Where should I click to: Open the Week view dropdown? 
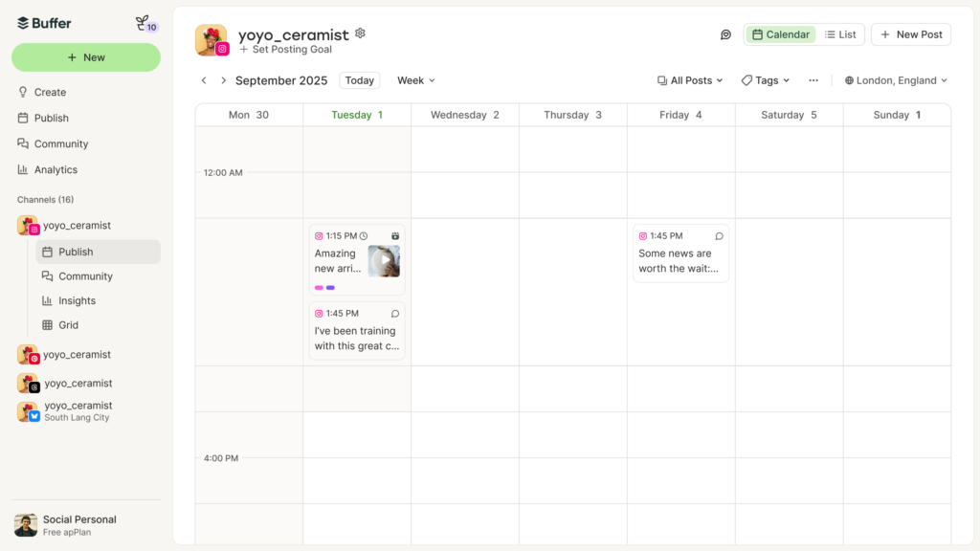[x=415, y=80]
